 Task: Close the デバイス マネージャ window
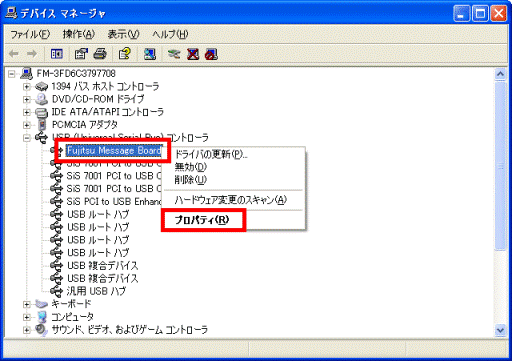(x=499, y=14)
